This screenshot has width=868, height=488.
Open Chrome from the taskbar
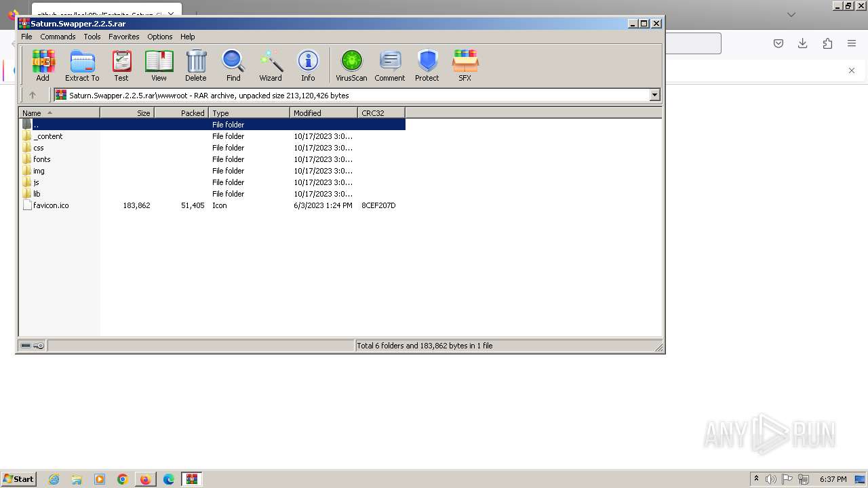click(123, 479)
